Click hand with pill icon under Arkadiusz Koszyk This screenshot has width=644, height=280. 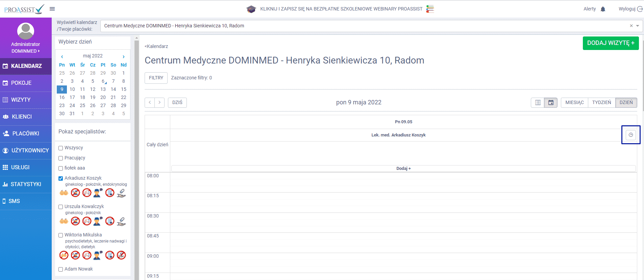(121, 193)
